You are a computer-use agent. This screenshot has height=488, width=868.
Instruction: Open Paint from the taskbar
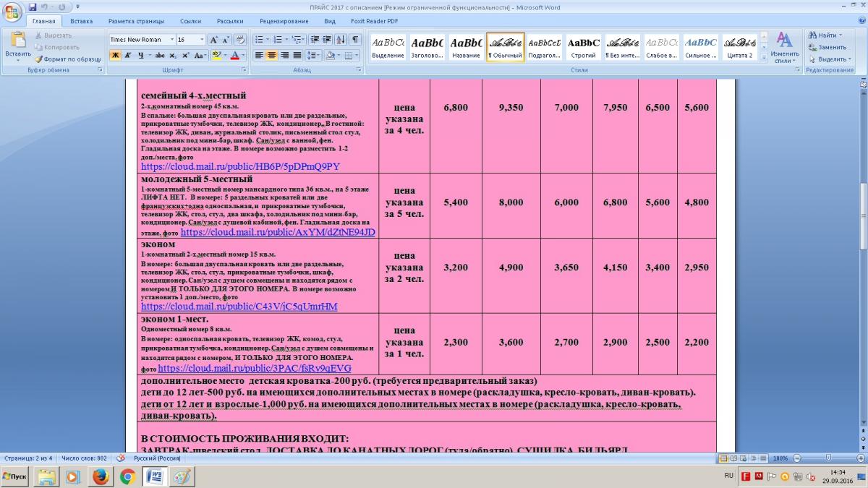click(182, 476)
